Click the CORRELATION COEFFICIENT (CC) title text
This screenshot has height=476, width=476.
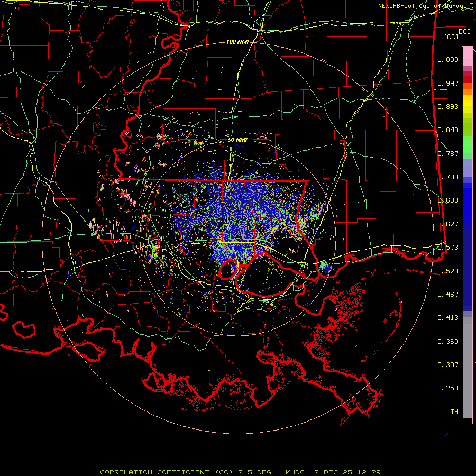click(167, 472)
